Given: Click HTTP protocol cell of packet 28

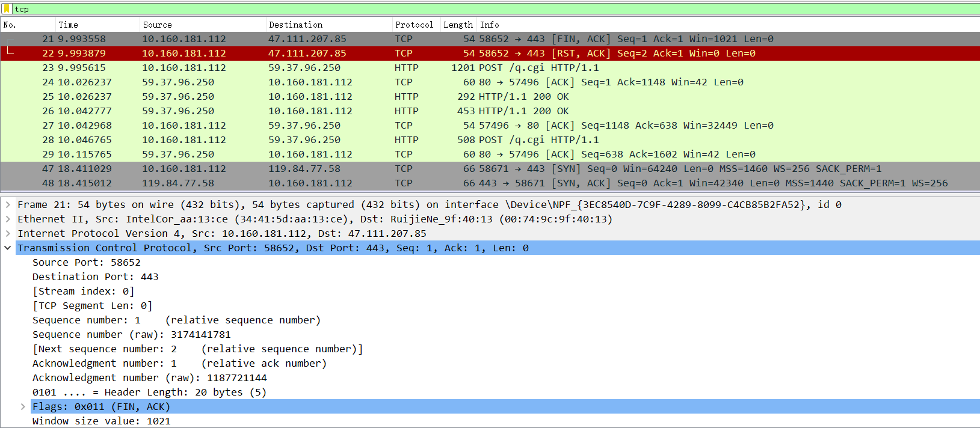Looking at the screenshot, I should pyautogui.click(x=407, y=139).
